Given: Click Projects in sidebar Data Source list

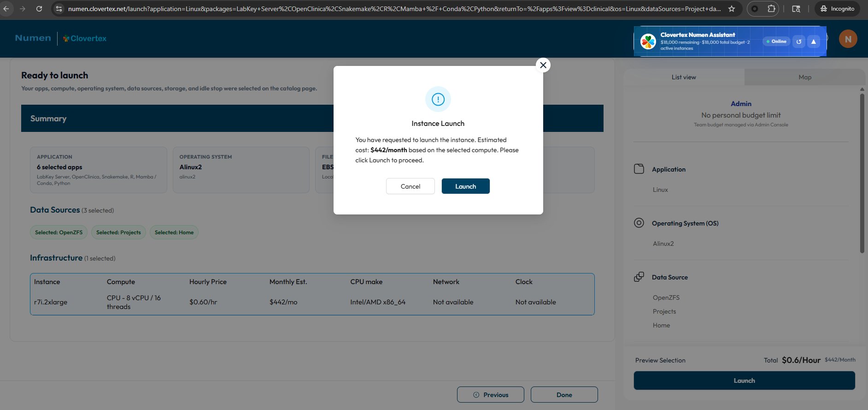Looking at the screenshot, I should [664, 311].
